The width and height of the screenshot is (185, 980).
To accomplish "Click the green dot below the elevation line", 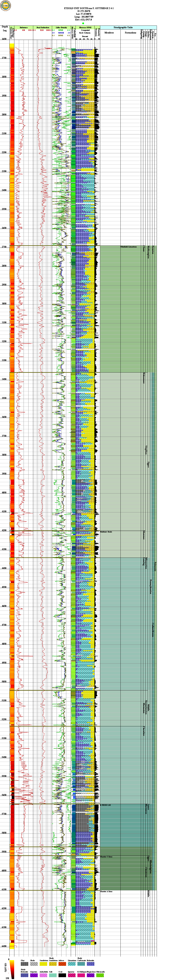I will [83, 23].
